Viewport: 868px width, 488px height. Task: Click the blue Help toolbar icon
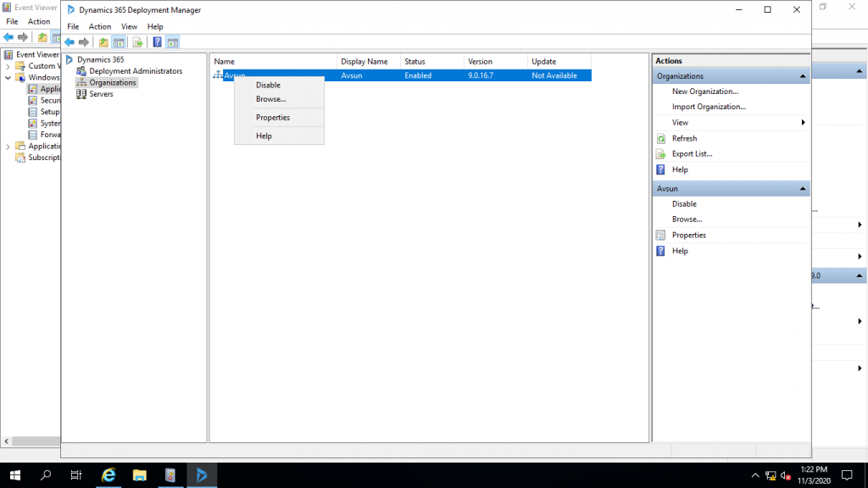click(x=157, y=42)
